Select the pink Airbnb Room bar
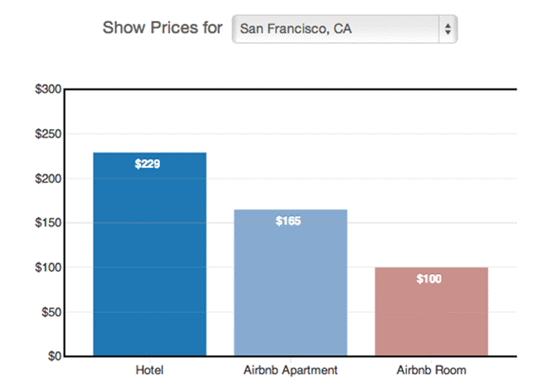 (431, 312)
